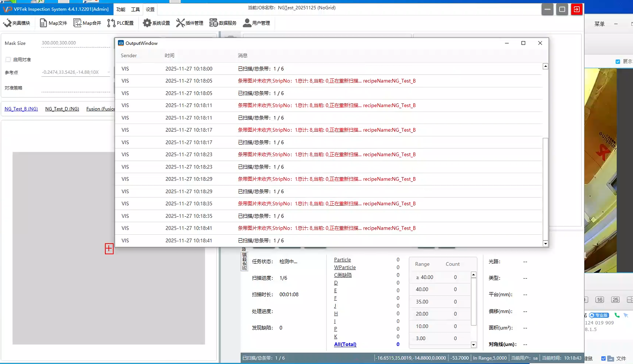Click the Mask Size input field

(x=76, y=43)
